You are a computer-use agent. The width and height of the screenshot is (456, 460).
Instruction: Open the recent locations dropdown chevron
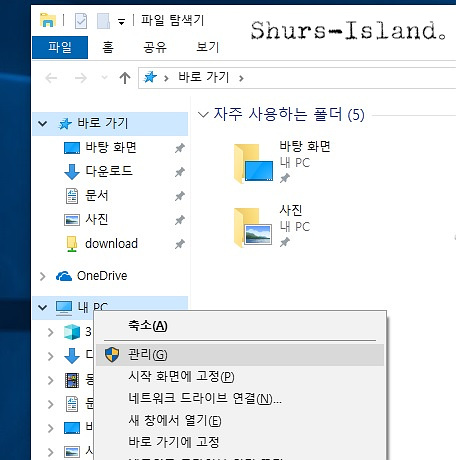(x=104, y=78)
